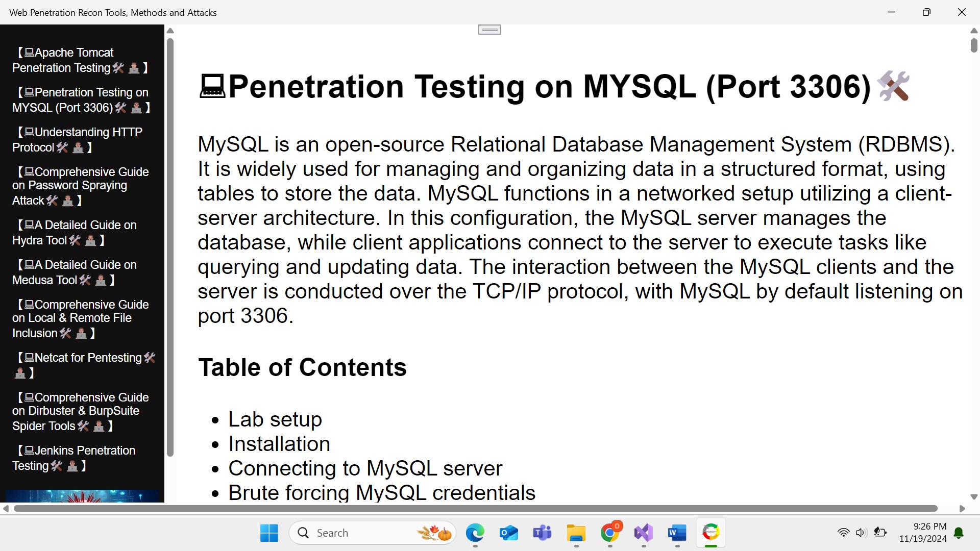Open File Explorer from the taskbar
The width and height of the screenshot is (980, 551).
pyautogui.click(x=576, y=533)
